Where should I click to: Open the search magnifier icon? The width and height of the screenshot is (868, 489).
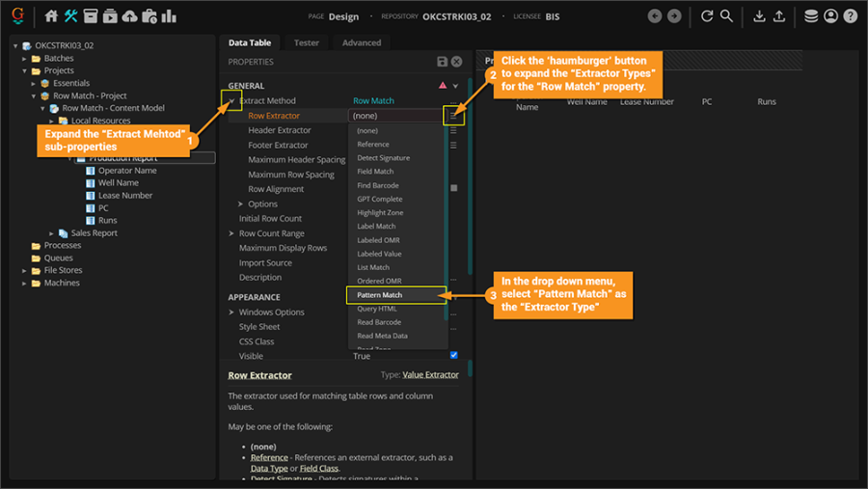point(726,16)
